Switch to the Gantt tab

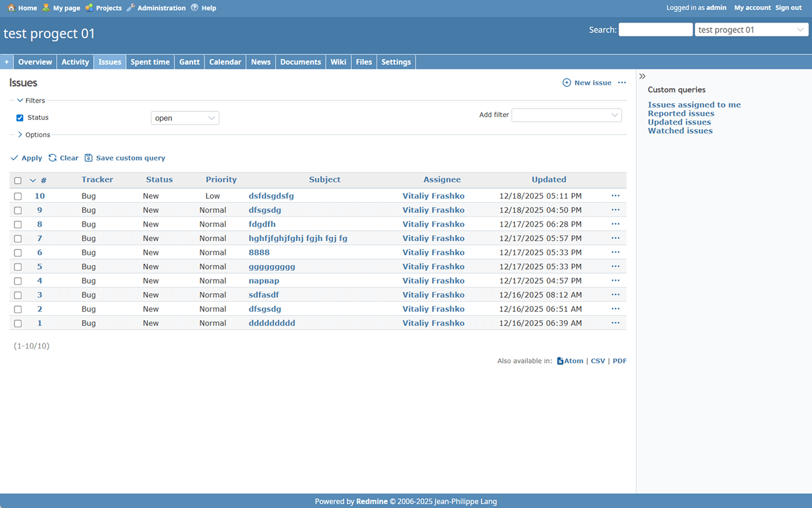(x=189, y=62)
